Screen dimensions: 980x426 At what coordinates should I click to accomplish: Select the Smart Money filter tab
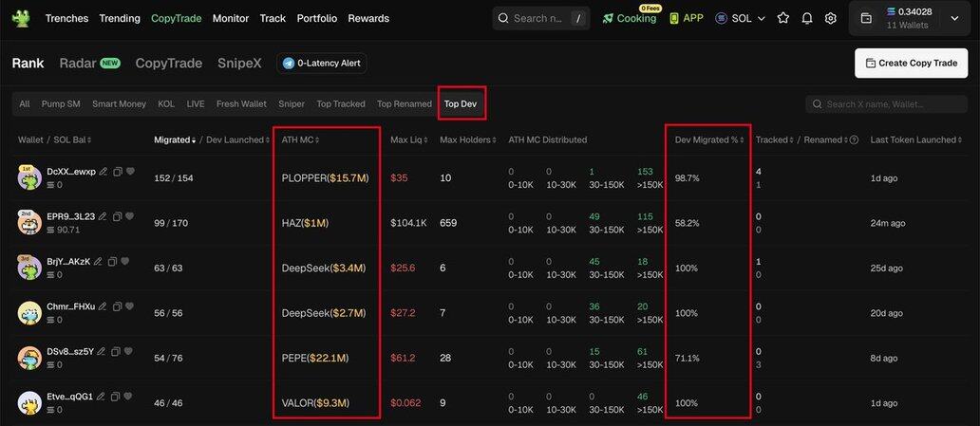pos(119,104)
